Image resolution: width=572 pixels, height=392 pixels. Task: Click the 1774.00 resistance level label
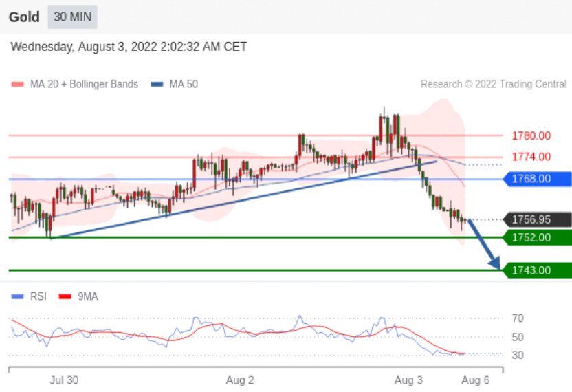(531, 157)
